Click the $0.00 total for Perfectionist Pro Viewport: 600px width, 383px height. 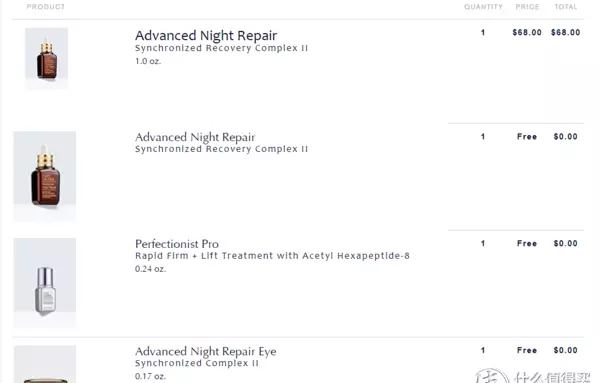566,243
